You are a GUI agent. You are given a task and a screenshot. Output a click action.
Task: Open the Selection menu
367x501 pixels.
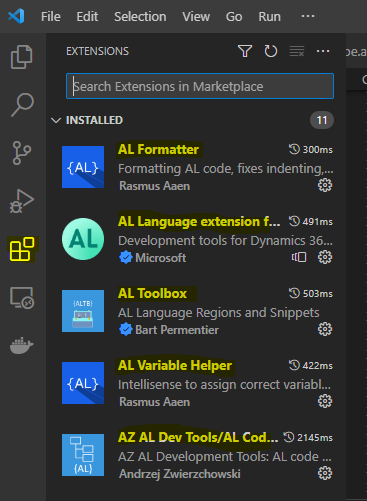(x=140, y=16)
